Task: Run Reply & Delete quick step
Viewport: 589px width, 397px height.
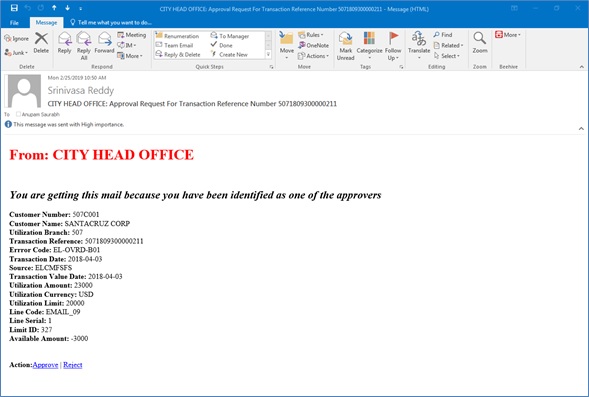Action: 178,54
